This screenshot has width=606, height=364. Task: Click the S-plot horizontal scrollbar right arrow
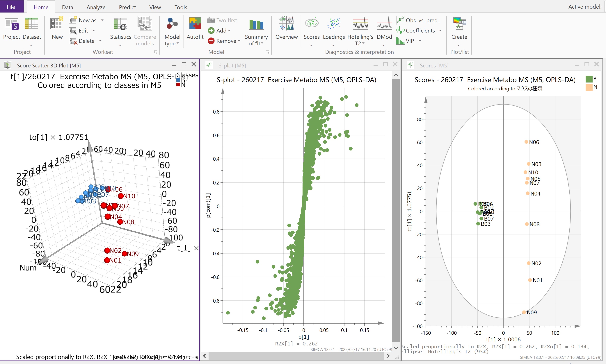[x=388, y=356]
